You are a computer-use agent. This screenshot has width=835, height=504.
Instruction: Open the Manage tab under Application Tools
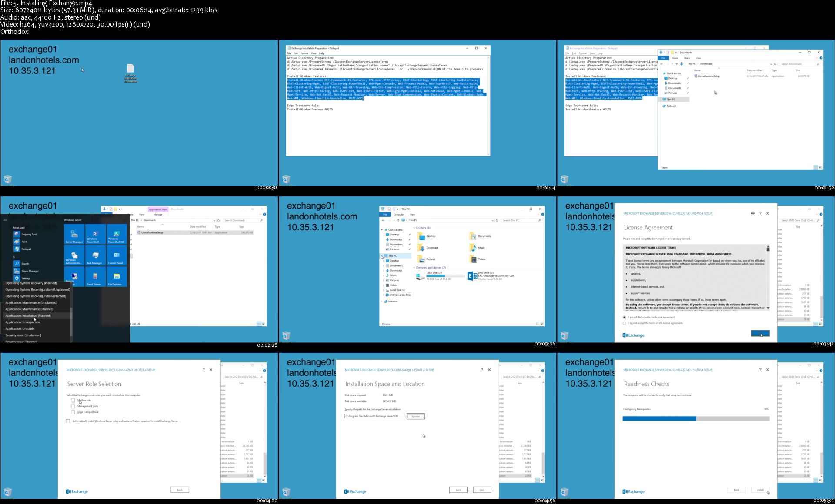click(158, 215)
